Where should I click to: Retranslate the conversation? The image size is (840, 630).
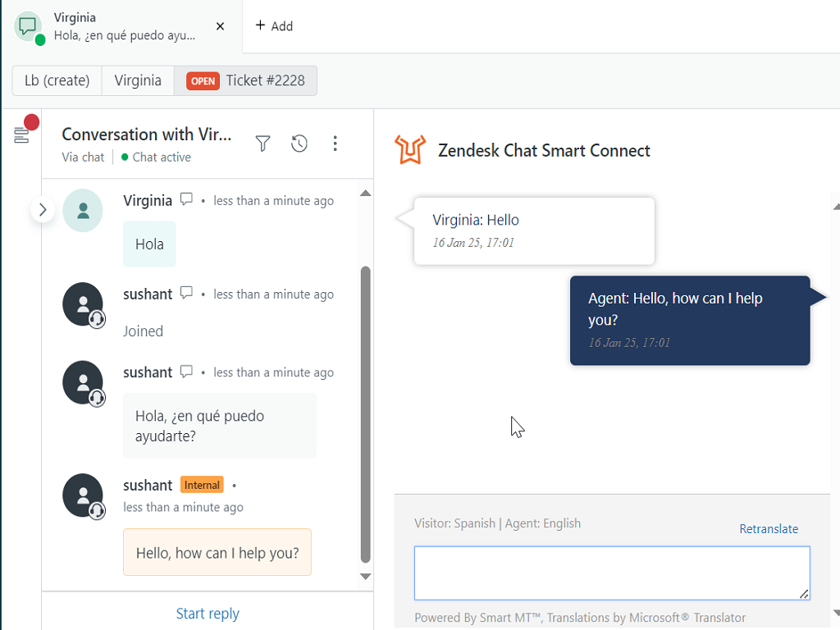point(769,529)
